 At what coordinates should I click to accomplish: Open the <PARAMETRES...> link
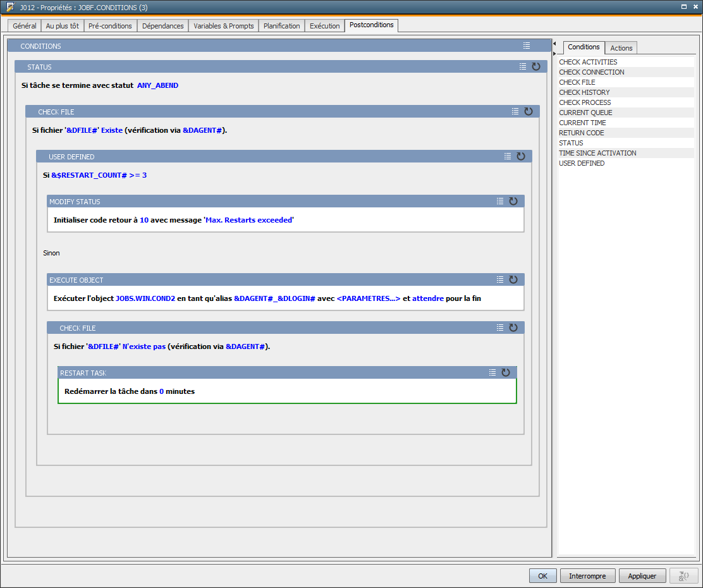369,298
